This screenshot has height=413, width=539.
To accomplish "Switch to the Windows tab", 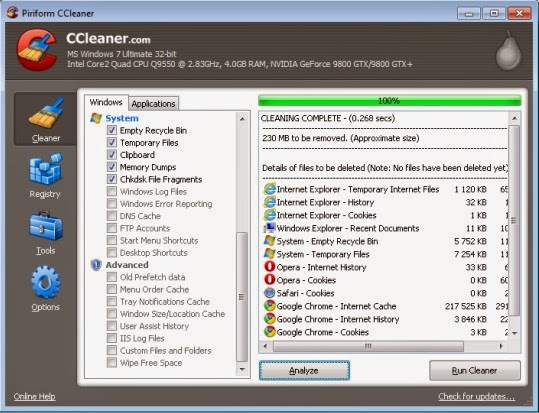I will 106,102.
